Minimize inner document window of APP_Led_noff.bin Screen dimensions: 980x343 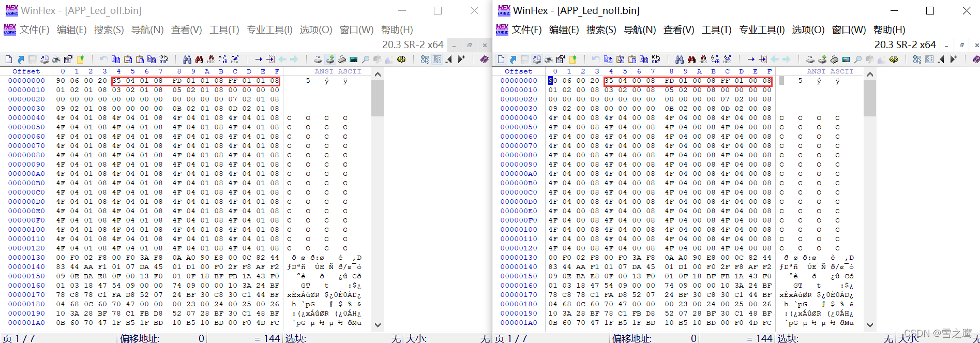coord(946,45)
